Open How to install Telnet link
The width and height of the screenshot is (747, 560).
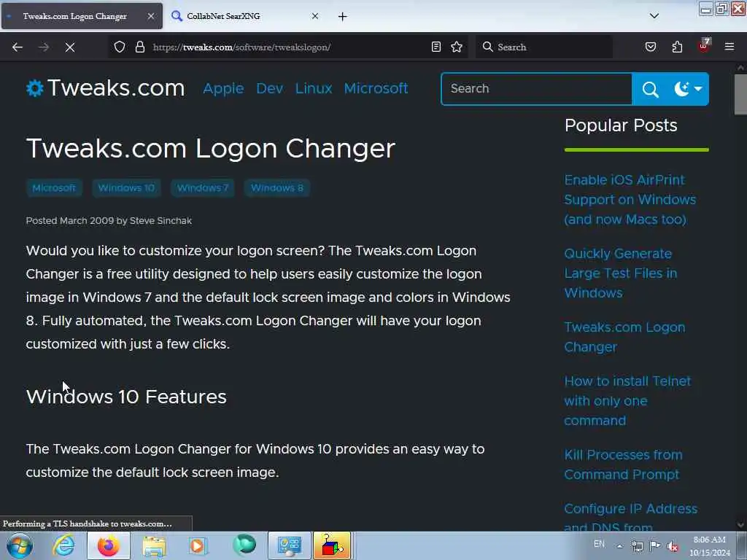pos(627,401)
